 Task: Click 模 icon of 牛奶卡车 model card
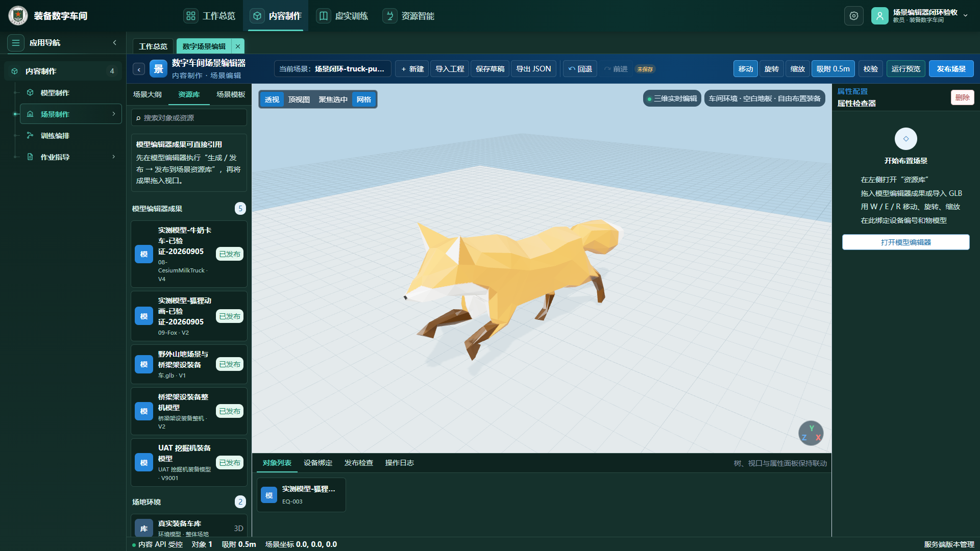point(144,254)
